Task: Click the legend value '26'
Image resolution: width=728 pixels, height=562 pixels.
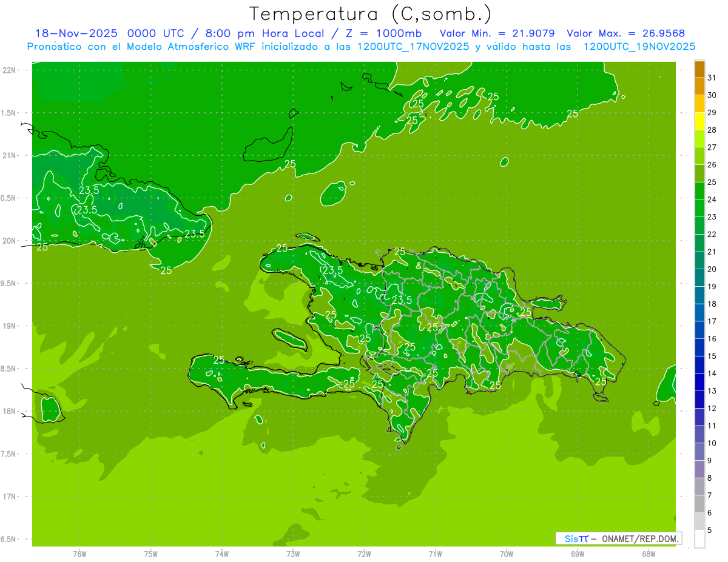Action: (x=712, y=164)
